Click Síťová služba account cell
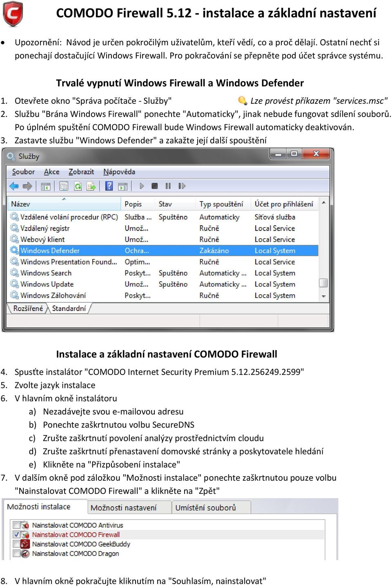 coord(275,217)
